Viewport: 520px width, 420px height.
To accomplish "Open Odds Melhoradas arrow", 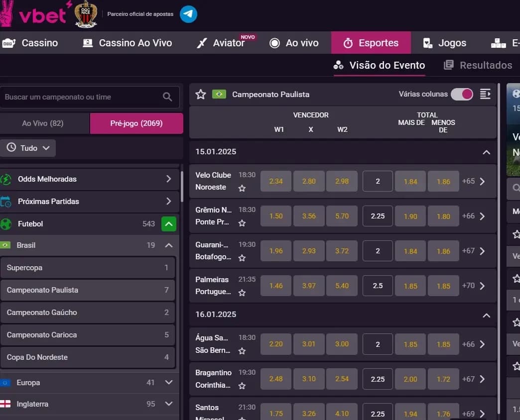I will click(x=169, y=179).
